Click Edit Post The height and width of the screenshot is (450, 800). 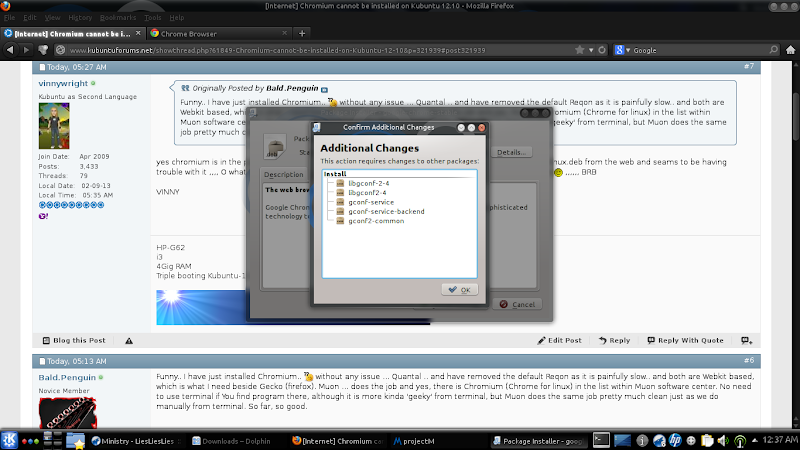pos(559,340)
